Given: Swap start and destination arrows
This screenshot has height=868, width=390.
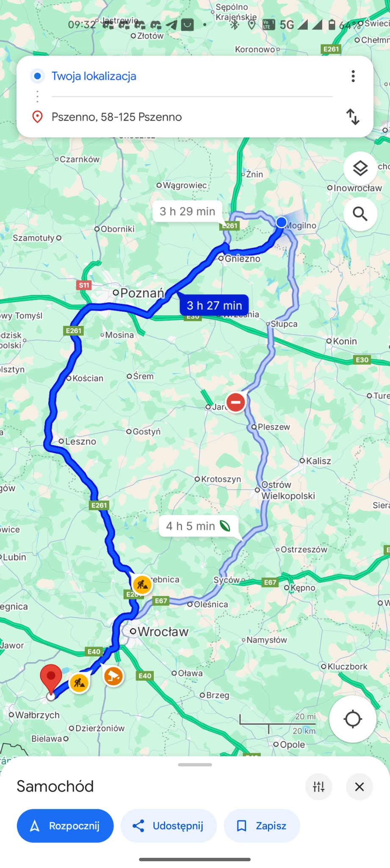Looking at the screenshot, I should (x=352, y=117).
